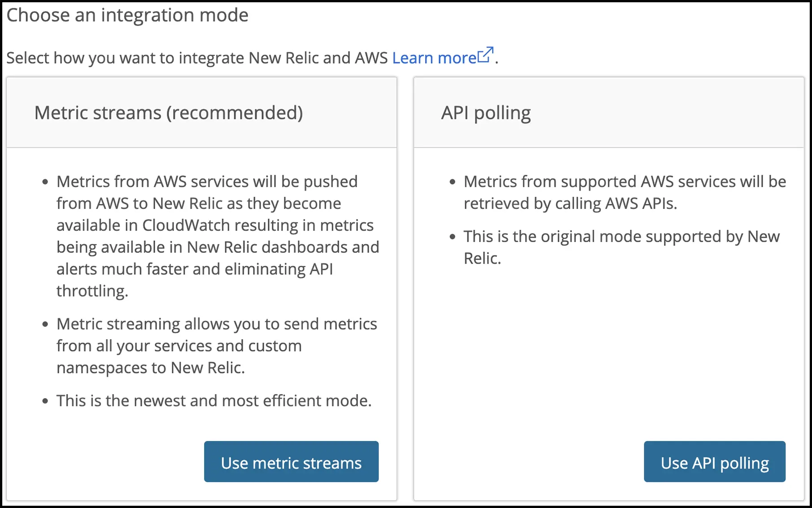Viewport: 812px width, 508px height.
Task: Select the Metric streams (recommended) card header
Action: pos(168,113)
